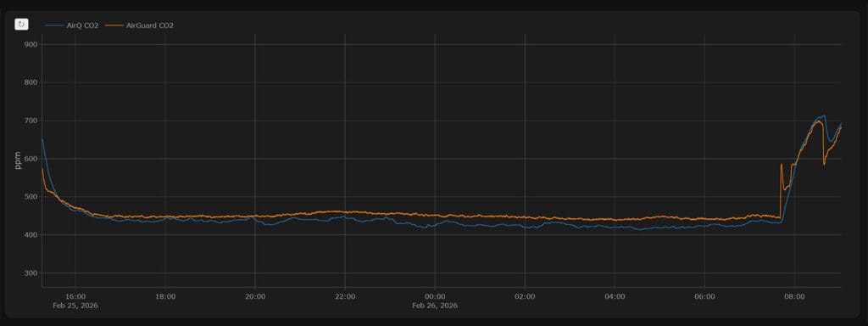Viewport: 868px width, 326px height.
Task: Click the 00:00 time axis label
Action: [x=435, y=296]
